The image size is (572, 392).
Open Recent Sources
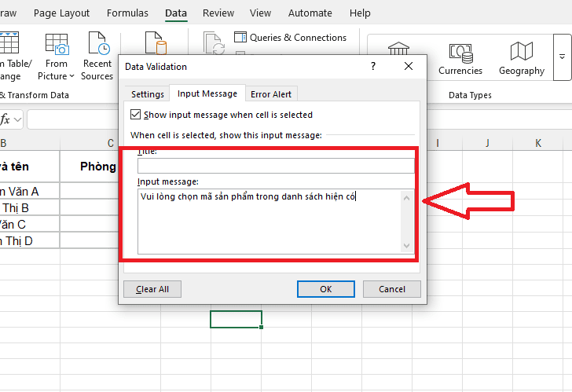click(97, 57)
